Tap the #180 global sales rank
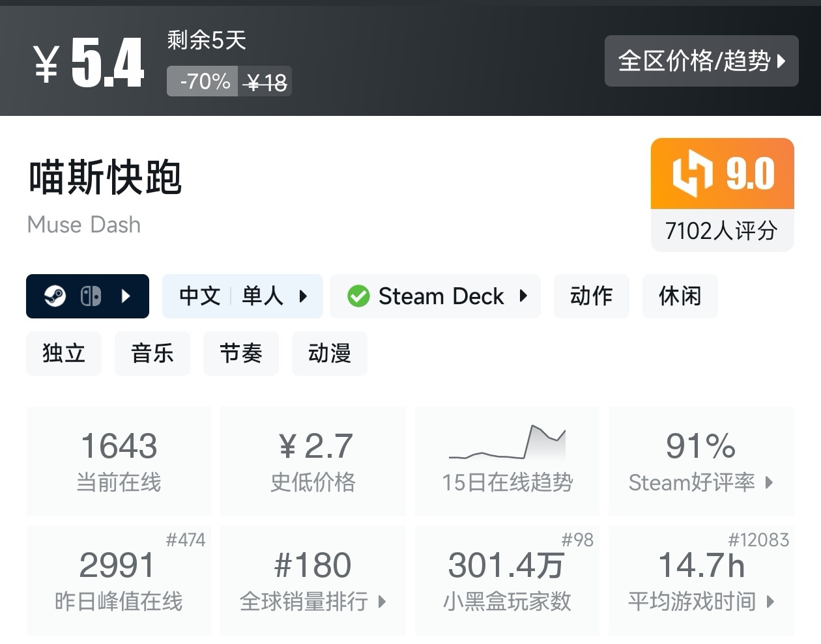 click(313, 565)
